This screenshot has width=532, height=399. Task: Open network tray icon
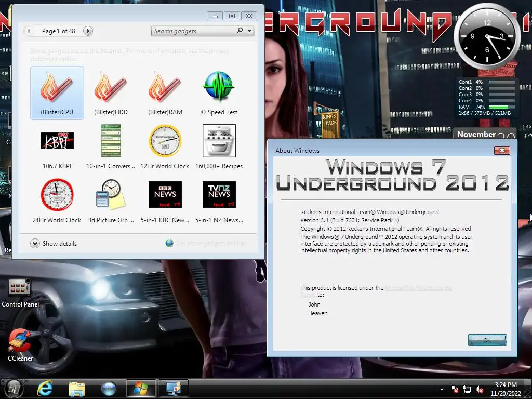point(467,389)
